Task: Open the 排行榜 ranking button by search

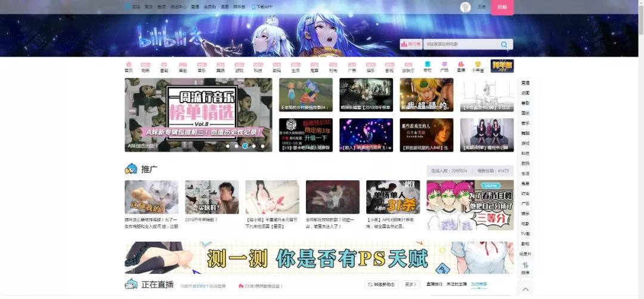Action: point(411,44)
